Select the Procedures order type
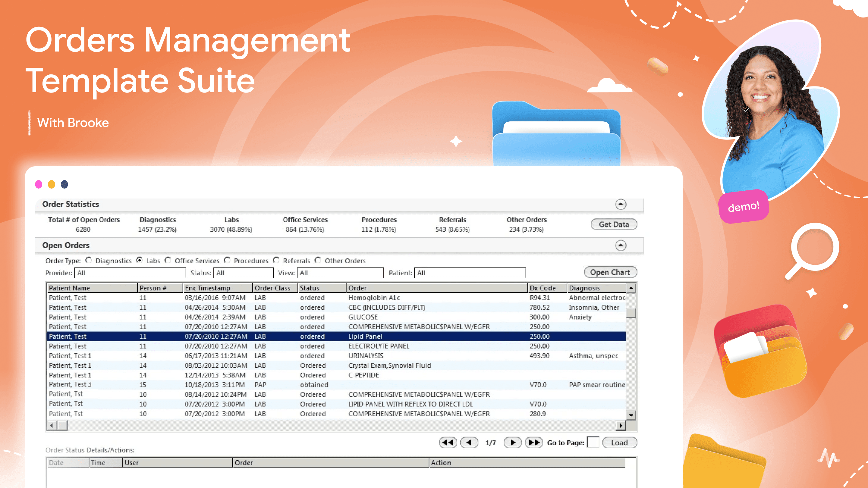Screen dimensions: 868x488 point(227,260)
